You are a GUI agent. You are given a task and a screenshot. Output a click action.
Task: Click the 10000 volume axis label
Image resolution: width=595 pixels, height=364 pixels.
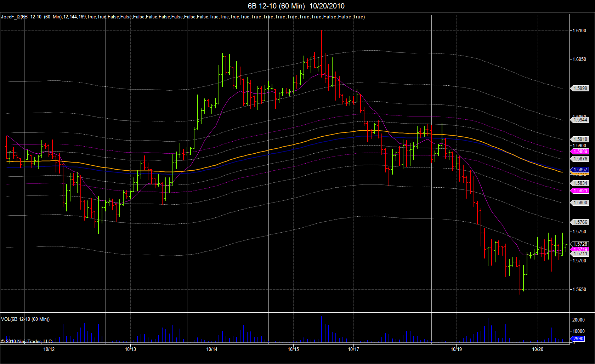coord(579,331)
